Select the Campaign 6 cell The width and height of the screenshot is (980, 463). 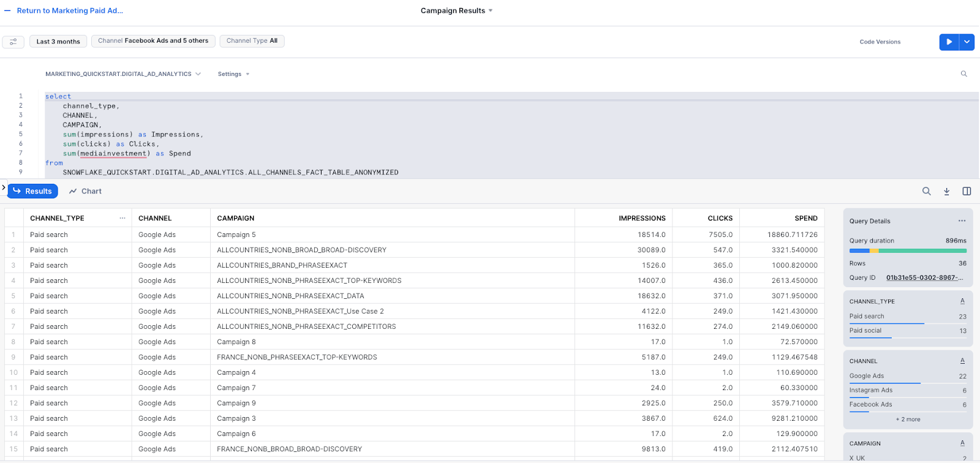point(392,434)
